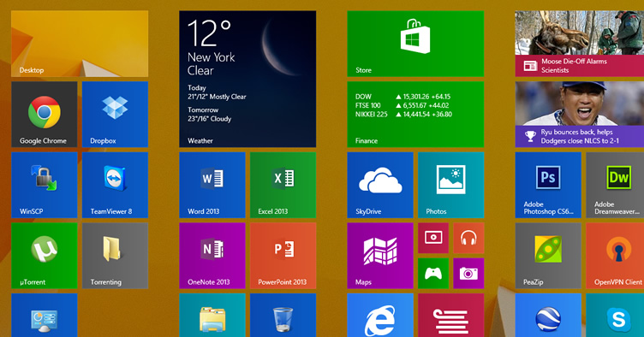Launch OpenVPN Client tile
Viewport: 644px width, 337px height.
click(x=615, y=256)
